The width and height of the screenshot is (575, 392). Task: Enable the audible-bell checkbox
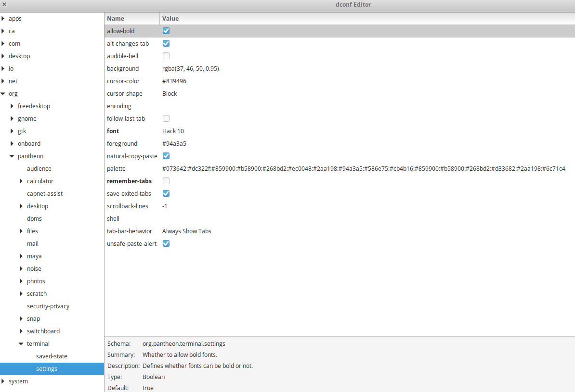(x=166, y=56)
